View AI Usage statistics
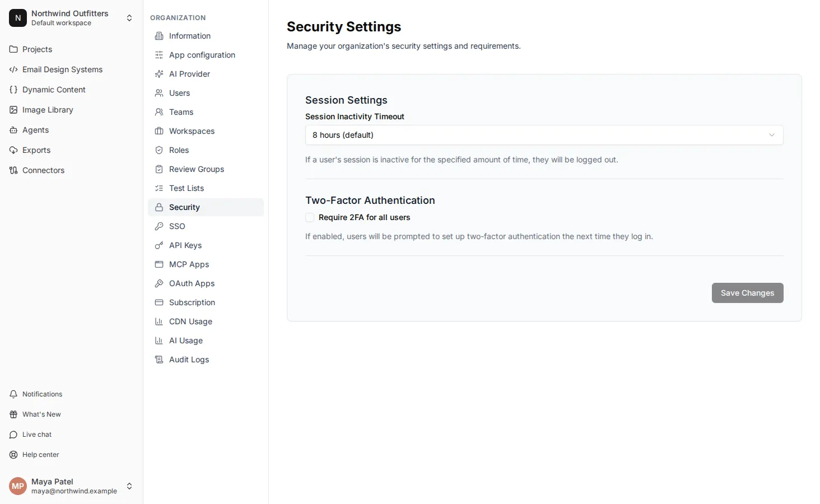The height and width of the screenshot is (504, 820). [x=206, y=340]
